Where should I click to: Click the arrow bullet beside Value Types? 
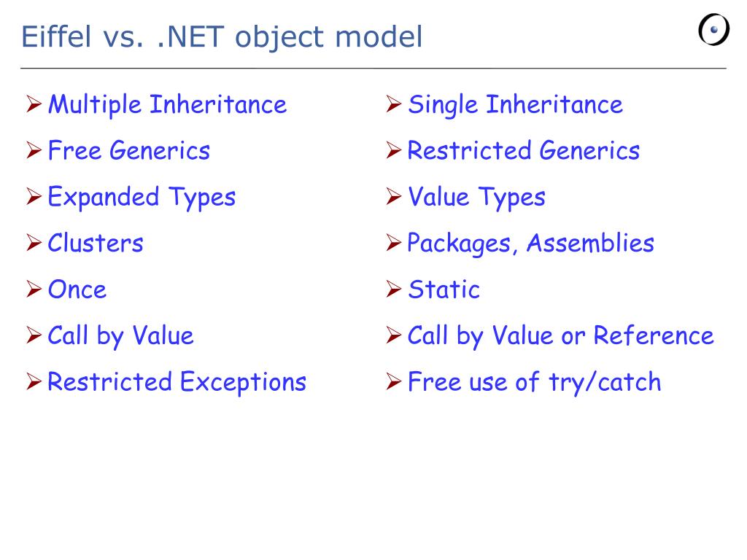click(x=393, y=196)
